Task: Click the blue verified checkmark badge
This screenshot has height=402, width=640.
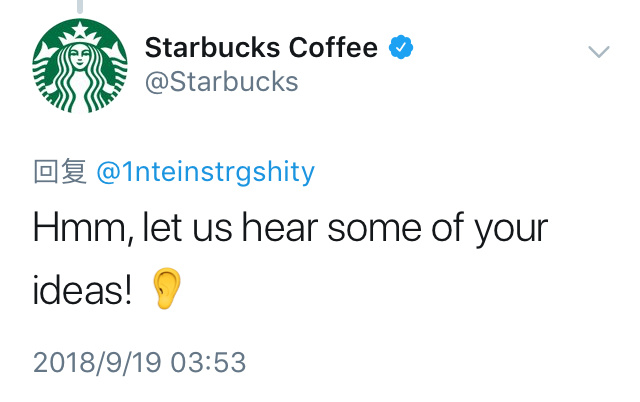Action: [x=401, y=47]
